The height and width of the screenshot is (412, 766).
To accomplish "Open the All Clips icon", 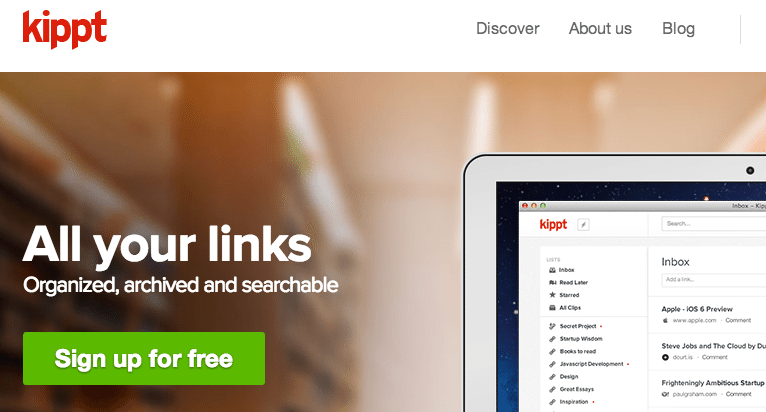I will tap(553, 307).
